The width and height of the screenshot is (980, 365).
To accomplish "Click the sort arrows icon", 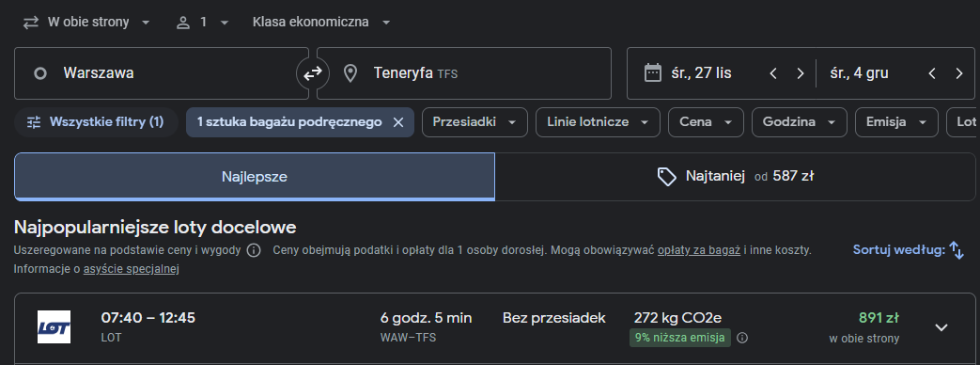I will (957, 250).
